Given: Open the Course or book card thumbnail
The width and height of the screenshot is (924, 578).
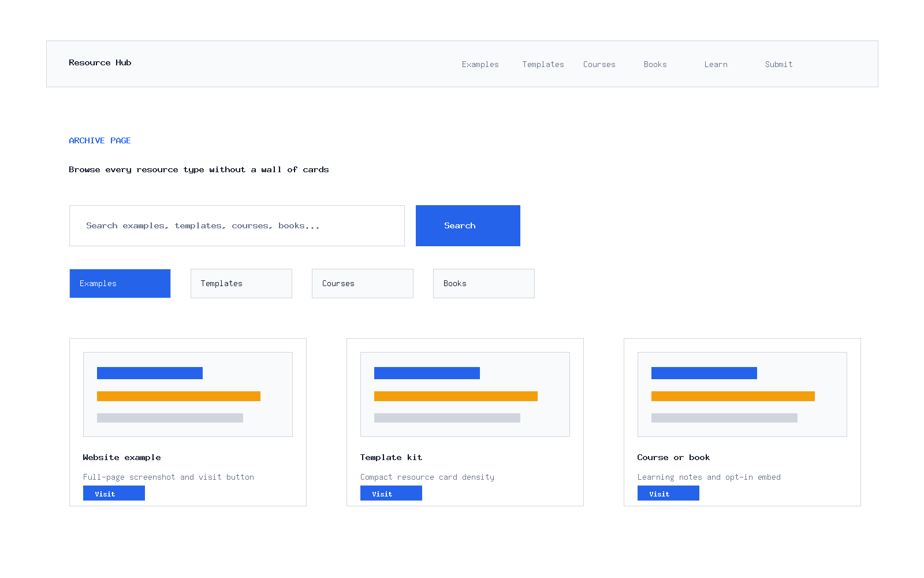Looking at the screenshot, I should pyautogui.click(x=742, y=394).
